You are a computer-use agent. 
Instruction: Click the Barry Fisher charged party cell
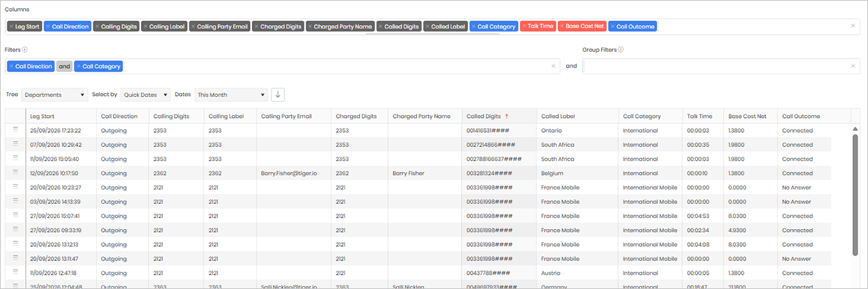(x=425, y=173)
